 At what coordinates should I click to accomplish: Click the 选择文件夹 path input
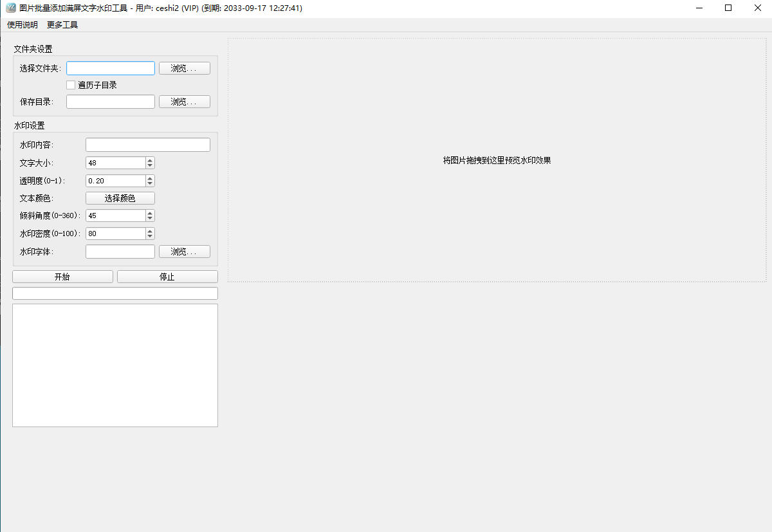tap(110, 68)
